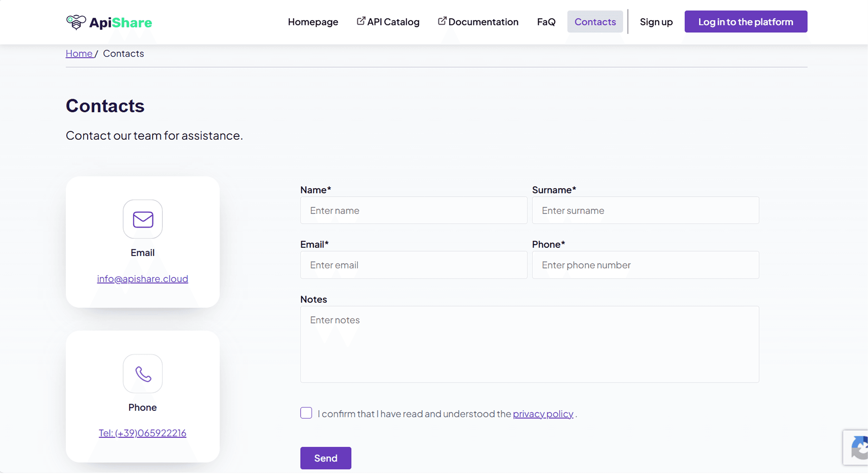
Task: Click the Contacts page heading
Action: (105, 106)
